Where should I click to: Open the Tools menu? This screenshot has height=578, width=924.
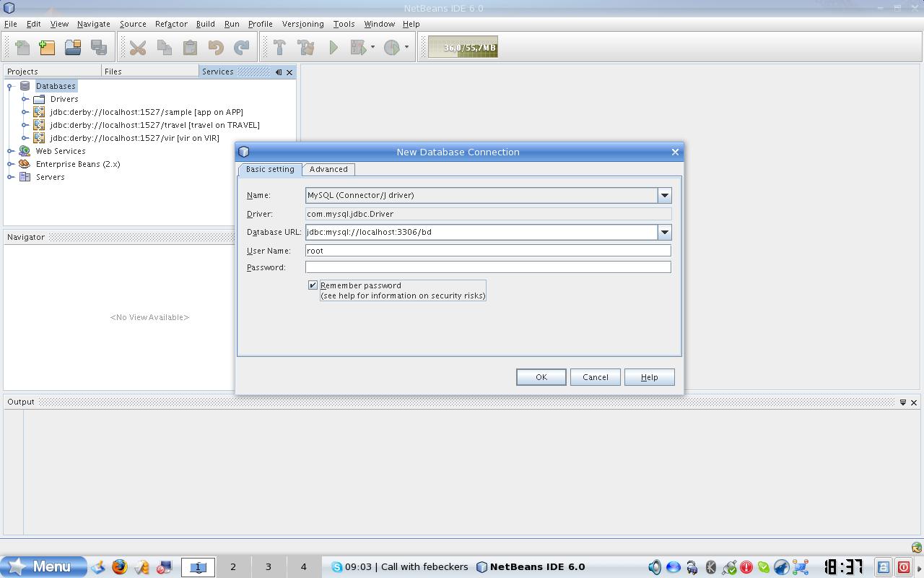344,24
